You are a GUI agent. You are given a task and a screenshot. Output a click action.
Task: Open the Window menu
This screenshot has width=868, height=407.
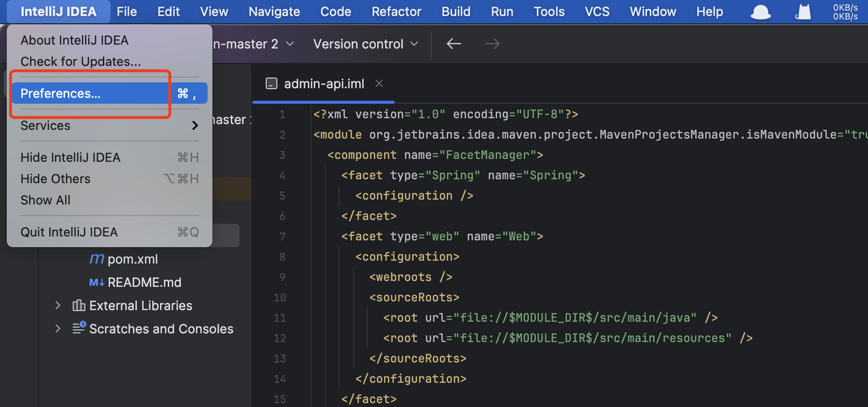pos(653,12)
